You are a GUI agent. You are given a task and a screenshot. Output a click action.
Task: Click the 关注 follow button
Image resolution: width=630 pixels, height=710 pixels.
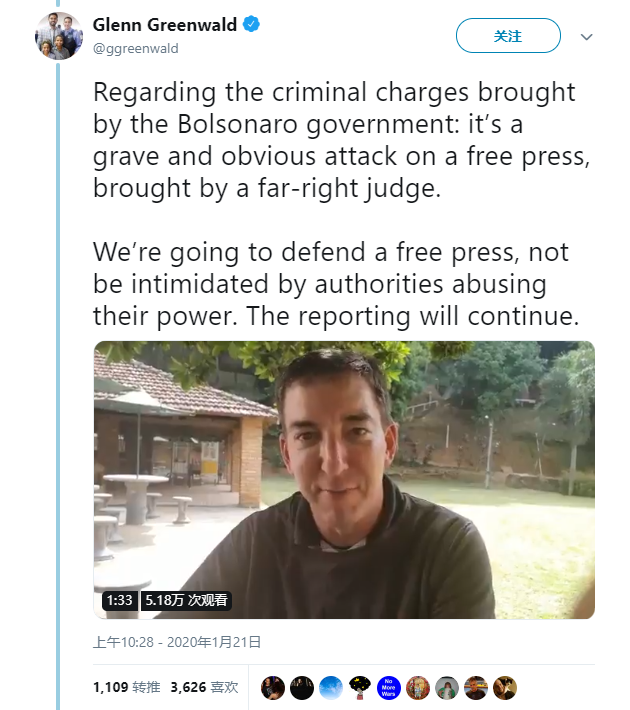[508, 36]
